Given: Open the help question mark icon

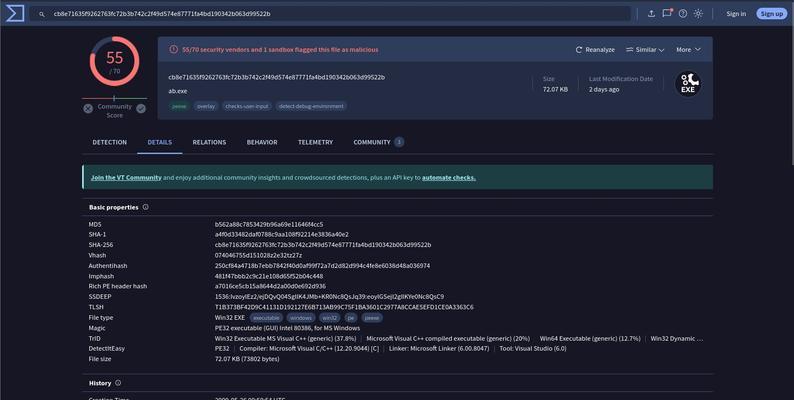Looking at the screenshot, I should pyautogui.click(x=683, y=14).
